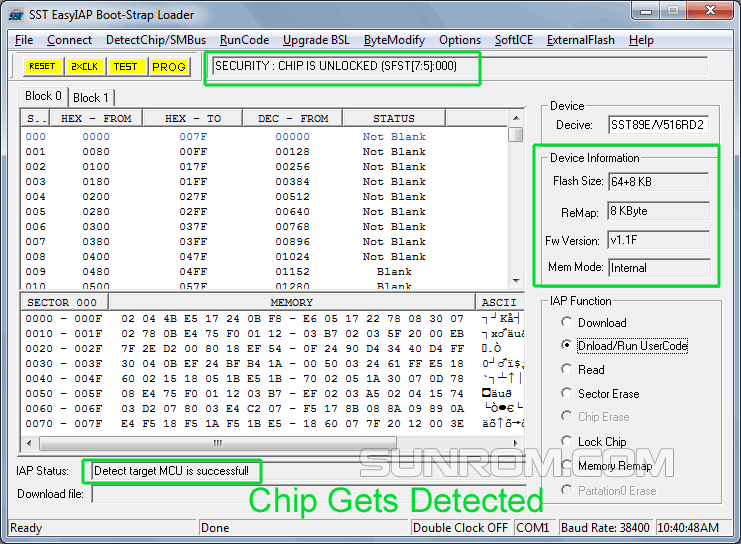Screen dimensions: 741x544
Task: Click the IAP Status text field
Action: click(x=310, y=471)
